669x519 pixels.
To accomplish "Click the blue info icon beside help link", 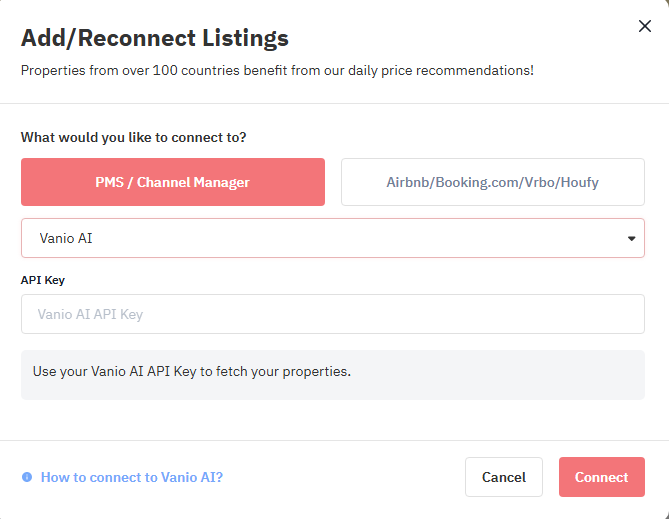I will pos(27,477).
